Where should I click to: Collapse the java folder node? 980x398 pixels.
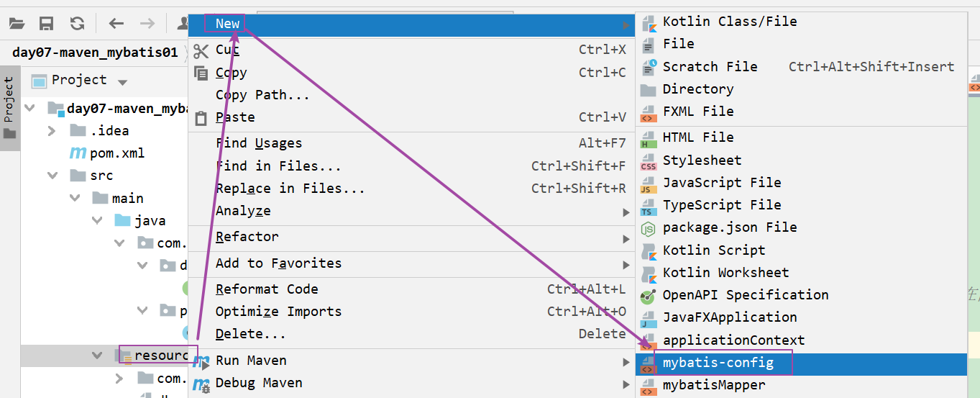[97, 221]
